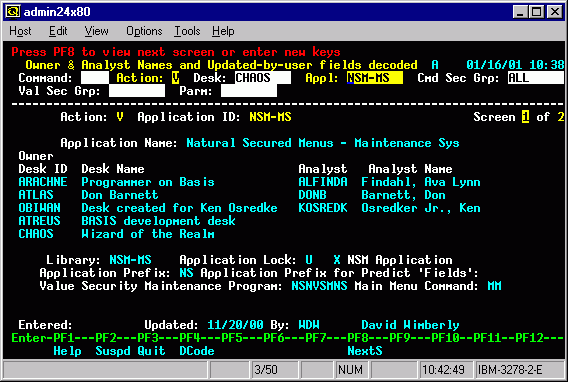Click the Cmd Sec Grp field with ALL
The image size is (568, 382).
535,78
